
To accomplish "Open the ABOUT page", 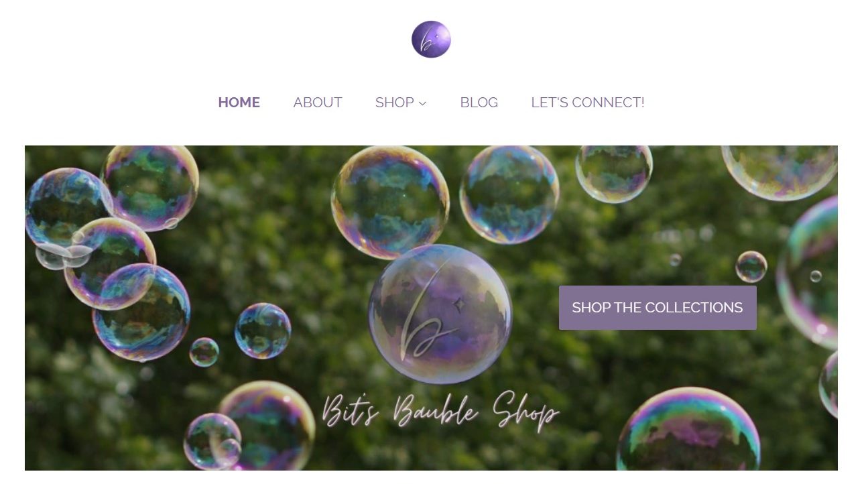I will pos(318,103).
